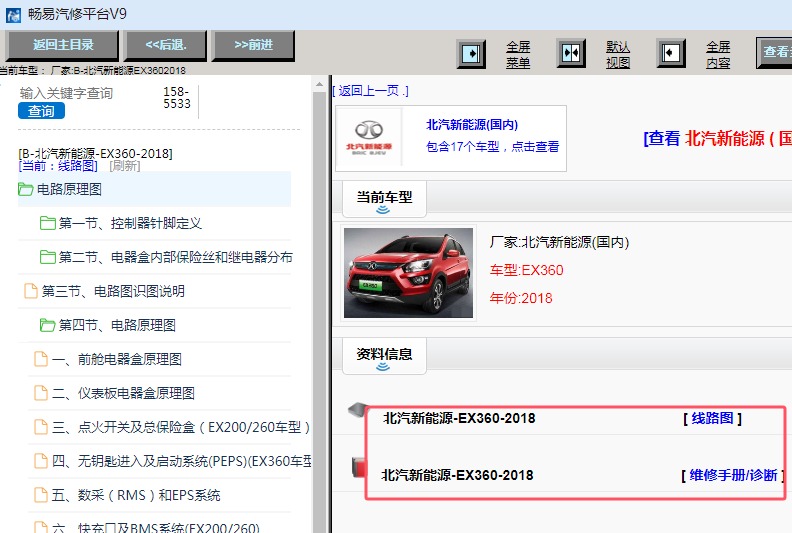792x533 pixels.
Task: Click the blue 查询 search button
Action: 41,111
